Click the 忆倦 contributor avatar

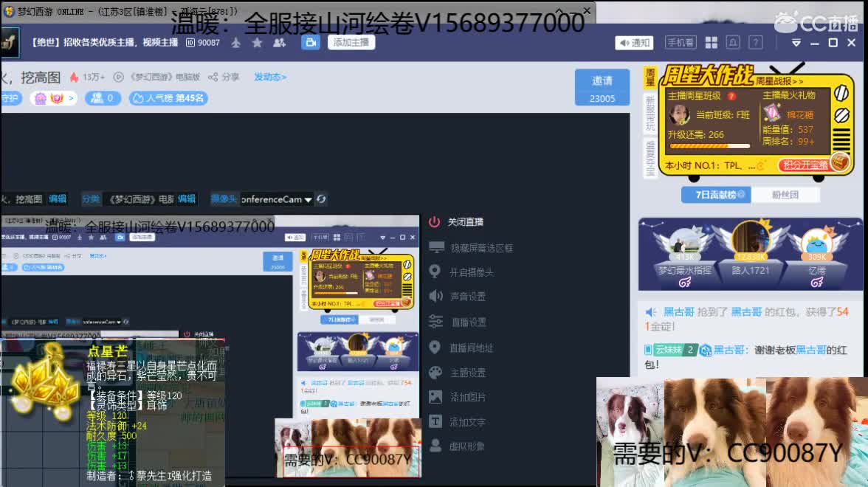click(x=816, y=242)
